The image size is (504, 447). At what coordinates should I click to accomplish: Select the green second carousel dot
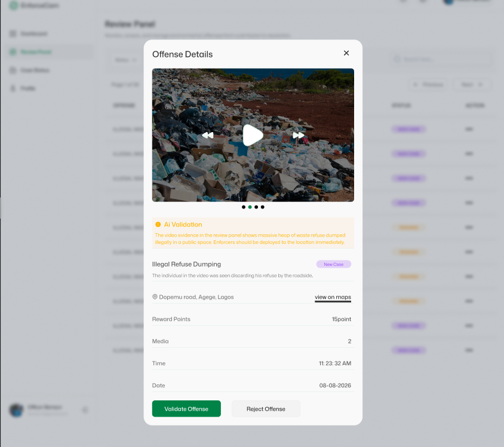[250, 207]
